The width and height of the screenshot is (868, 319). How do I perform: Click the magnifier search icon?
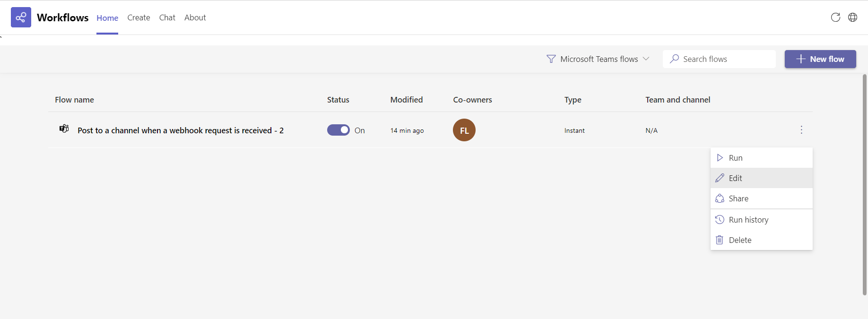[675, 59]
